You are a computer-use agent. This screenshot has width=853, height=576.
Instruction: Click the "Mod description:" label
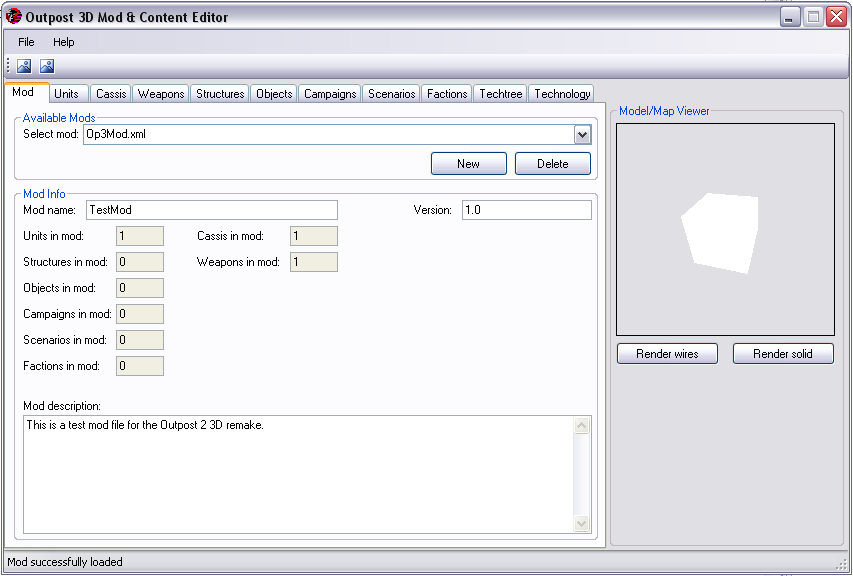pyautogui.click(x=62, y=406)
